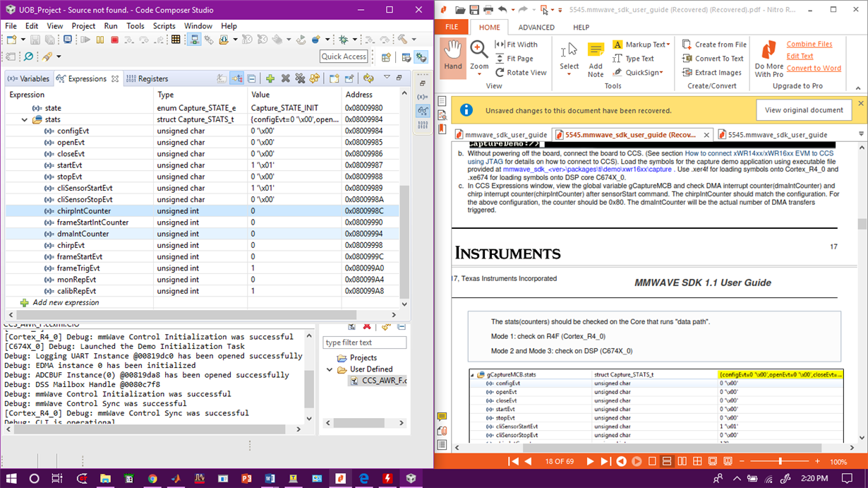
Task: Open the Project menu in CCS
Action: (x=83, y=26)
